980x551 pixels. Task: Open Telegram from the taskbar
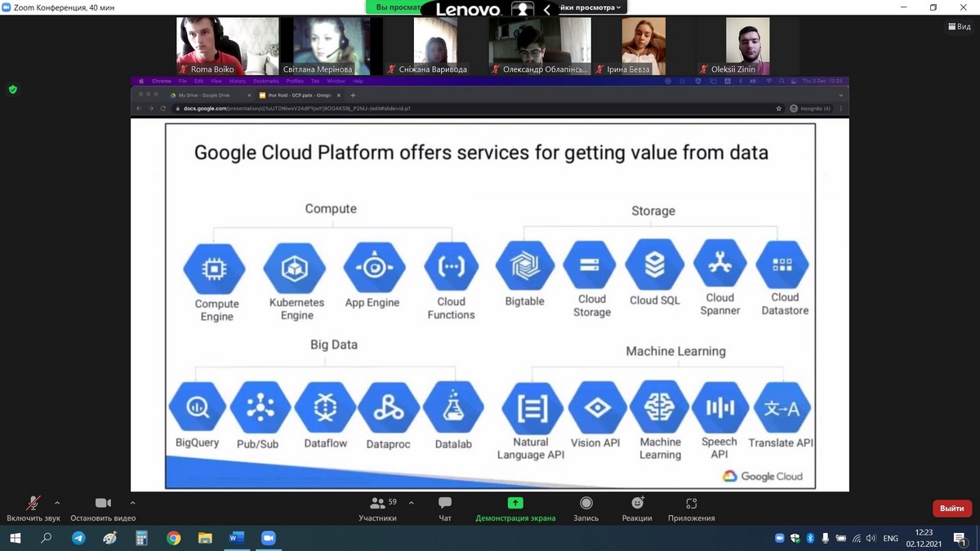78,538
